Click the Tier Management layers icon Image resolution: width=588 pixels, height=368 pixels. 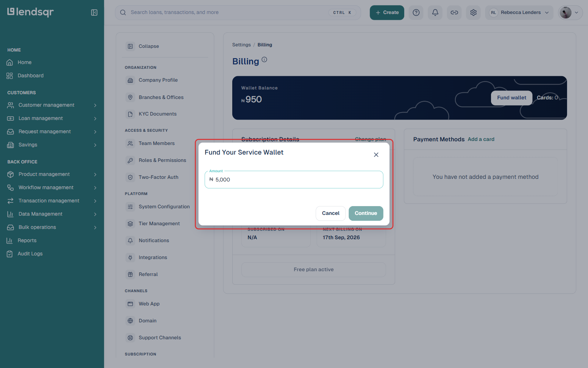point(130,224)
